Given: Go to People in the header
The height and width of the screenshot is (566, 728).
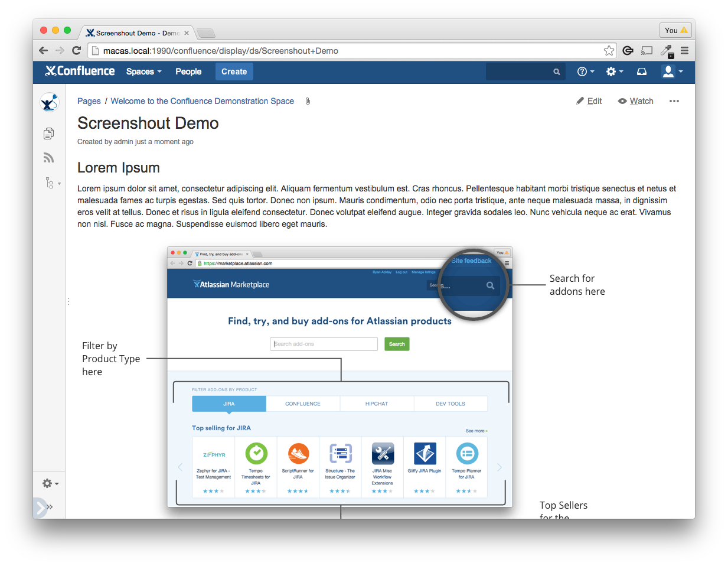Looking at the screenshot, I should coord(188,71).
